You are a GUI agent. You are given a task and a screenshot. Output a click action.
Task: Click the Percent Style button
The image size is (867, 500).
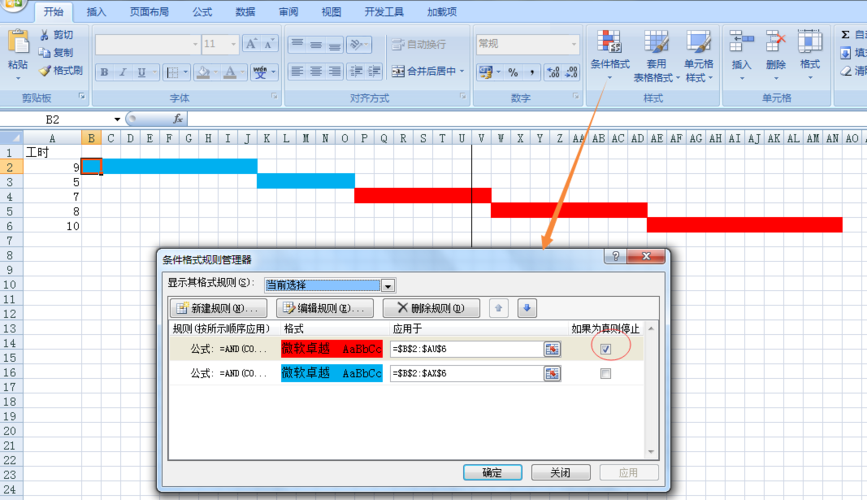point(513,72)
